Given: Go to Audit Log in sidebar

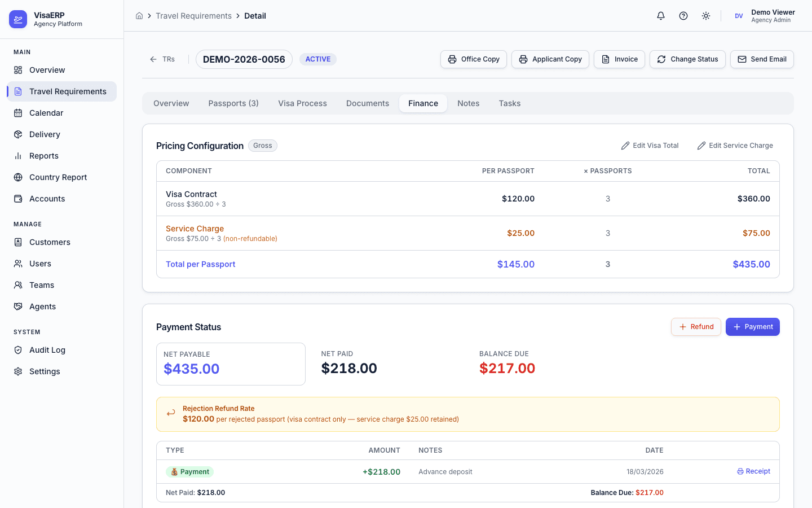Looking at the screenshot, I should coord(47,350).
